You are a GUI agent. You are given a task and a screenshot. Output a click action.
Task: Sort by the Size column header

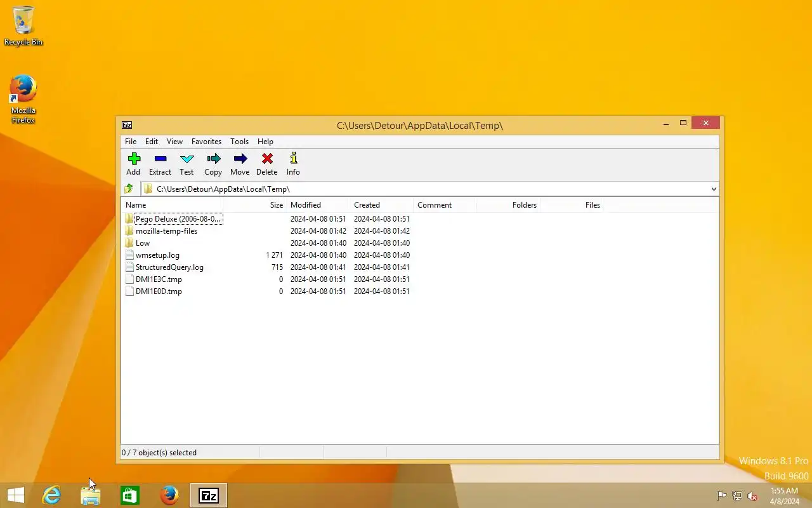pyautogui.click(x=254, y=205)
